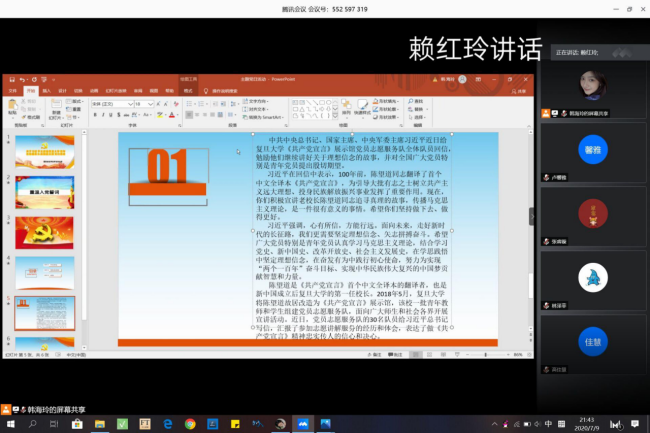Click the Windows Start button
Screen dimensions: 650x433
pyautogui.click(x=8, y=425)
